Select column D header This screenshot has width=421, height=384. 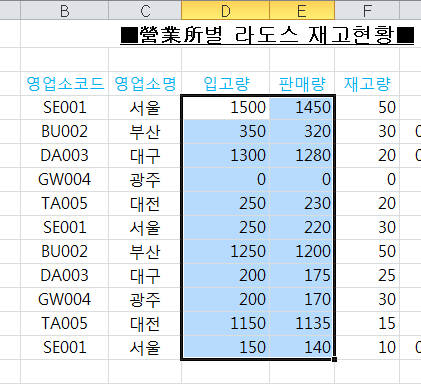pos(225,10)
